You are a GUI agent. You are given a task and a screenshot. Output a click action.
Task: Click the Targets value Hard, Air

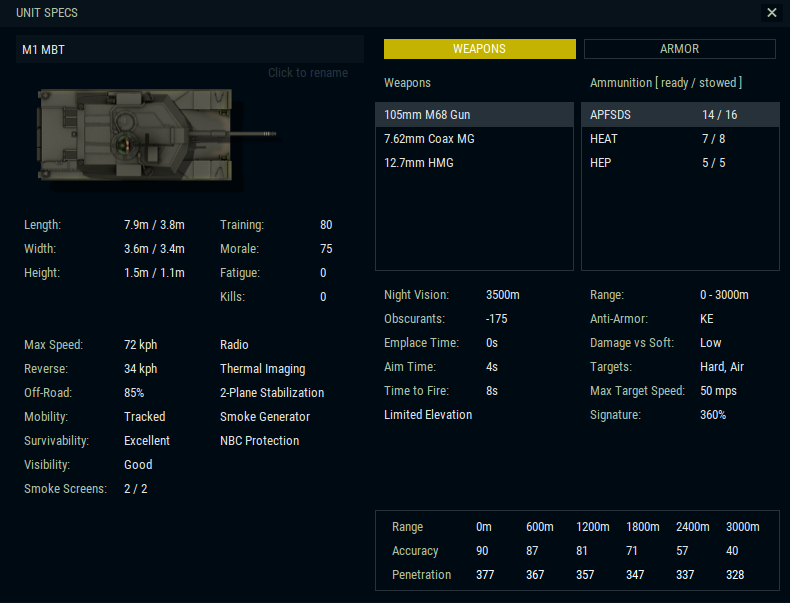[721, 367]
